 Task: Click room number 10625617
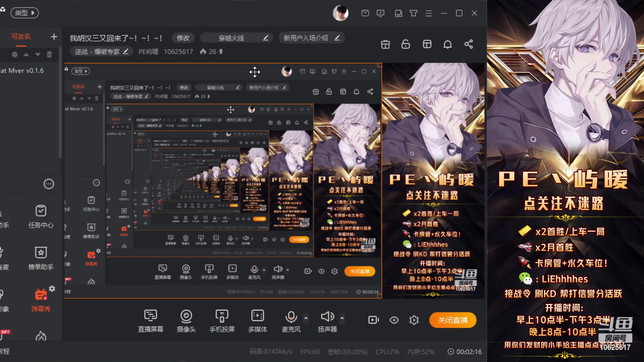point(178,52)
